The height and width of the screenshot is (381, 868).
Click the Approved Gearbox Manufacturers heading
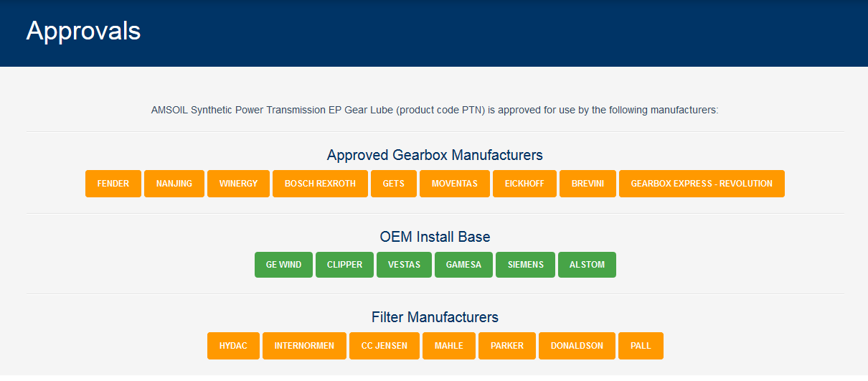(435, 155)
